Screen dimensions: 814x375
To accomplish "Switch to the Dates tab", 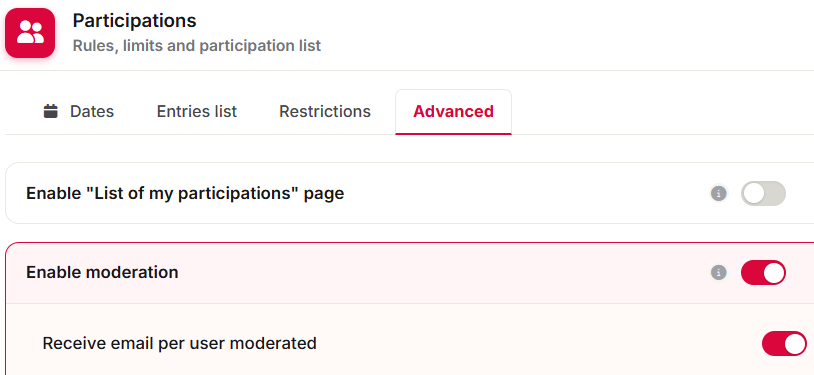I will click(79, 112).
